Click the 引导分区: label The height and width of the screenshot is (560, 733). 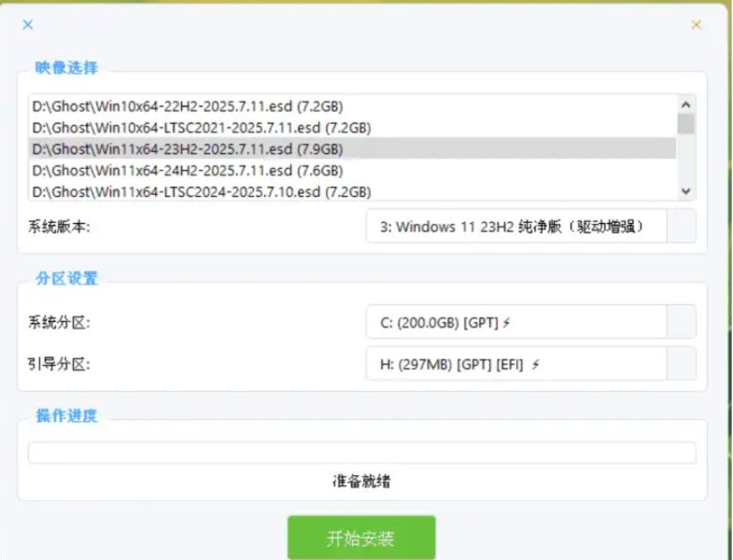tap(59, 364)
